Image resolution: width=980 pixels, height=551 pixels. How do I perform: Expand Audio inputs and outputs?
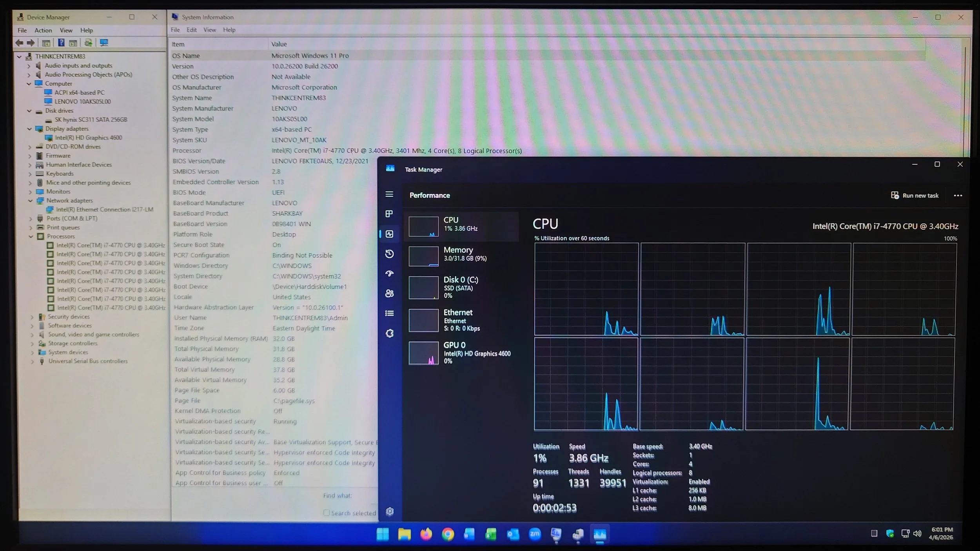point(29,66)
